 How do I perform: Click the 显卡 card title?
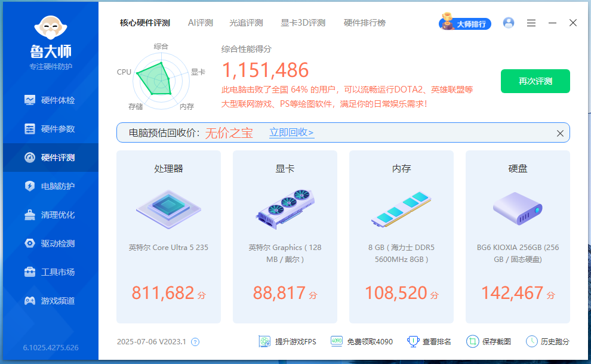pos(285,168)
